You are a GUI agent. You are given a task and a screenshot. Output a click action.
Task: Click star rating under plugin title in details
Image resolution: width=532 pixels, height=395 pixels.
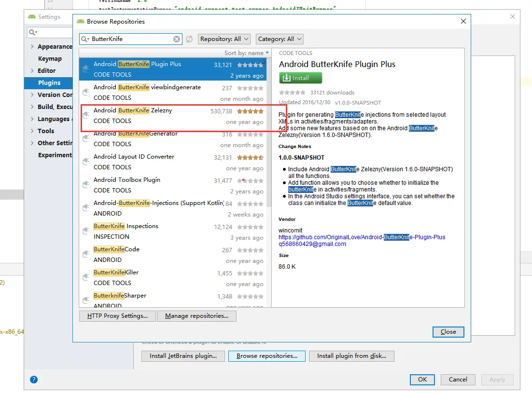tap(292, 93)
